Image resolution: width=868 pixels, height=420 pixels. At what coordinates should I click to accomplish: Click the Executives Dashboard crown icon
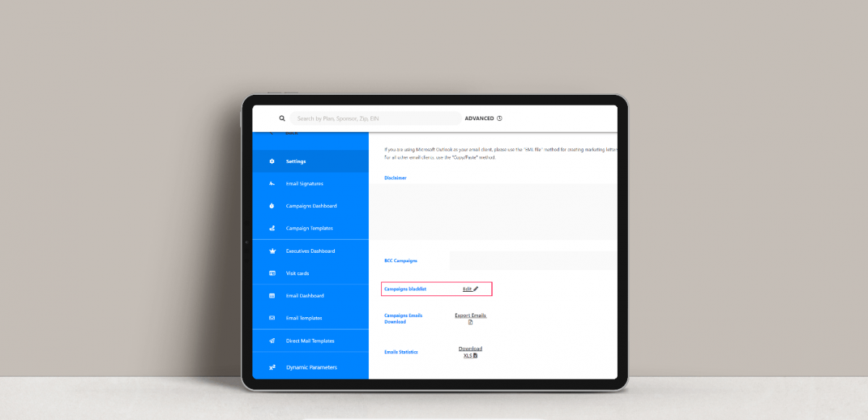tap(272, 251)
